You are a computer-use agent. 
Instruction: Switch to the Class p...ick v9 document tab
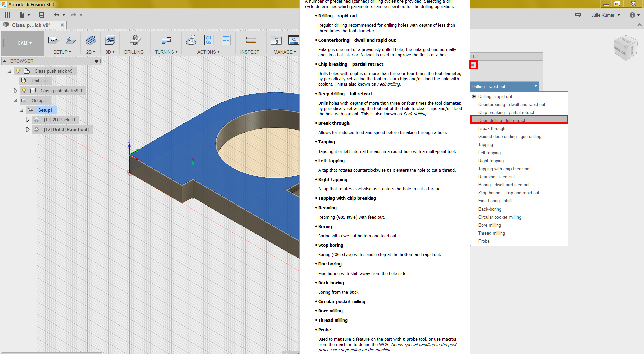tap(31, 25)
